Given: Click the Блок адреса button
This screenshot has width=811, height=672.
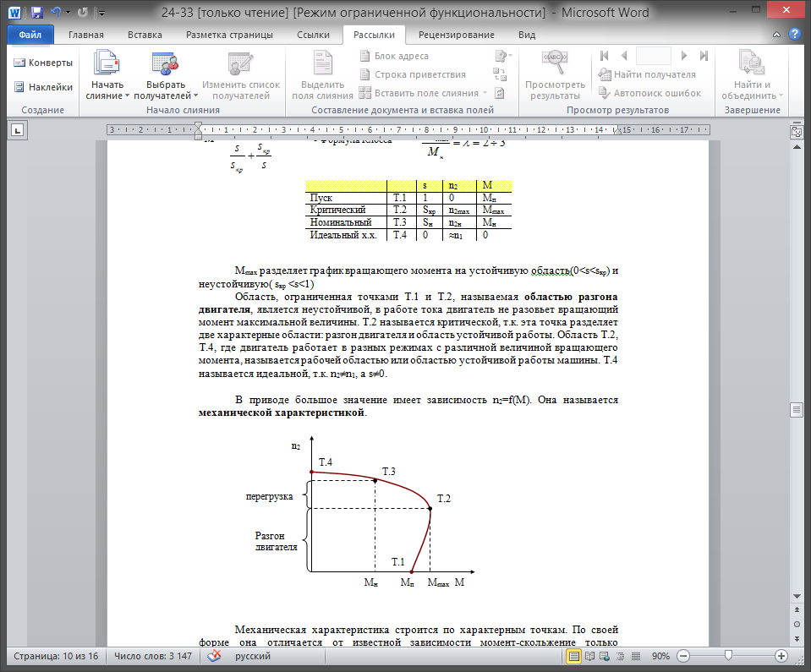Looking at the screenshot, I should [394, 56].
